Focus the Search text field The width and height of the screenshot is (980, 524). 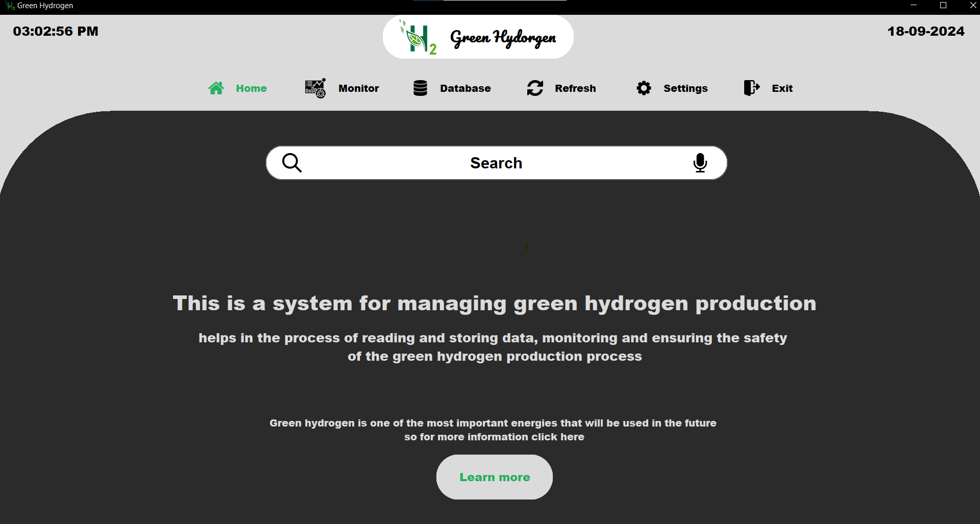[496, 163]
